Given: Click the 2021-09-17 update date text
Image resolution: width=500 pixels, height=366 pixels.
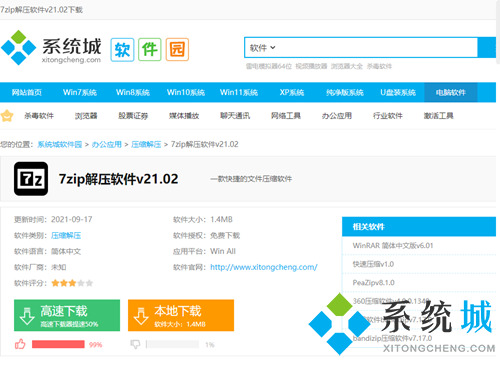Looking at the screenshot, I should (72, 219).
